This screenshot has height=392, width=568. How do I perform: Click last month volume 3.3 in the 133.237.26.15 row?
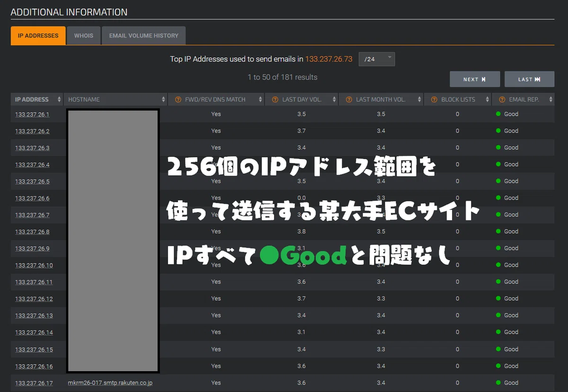381,349
